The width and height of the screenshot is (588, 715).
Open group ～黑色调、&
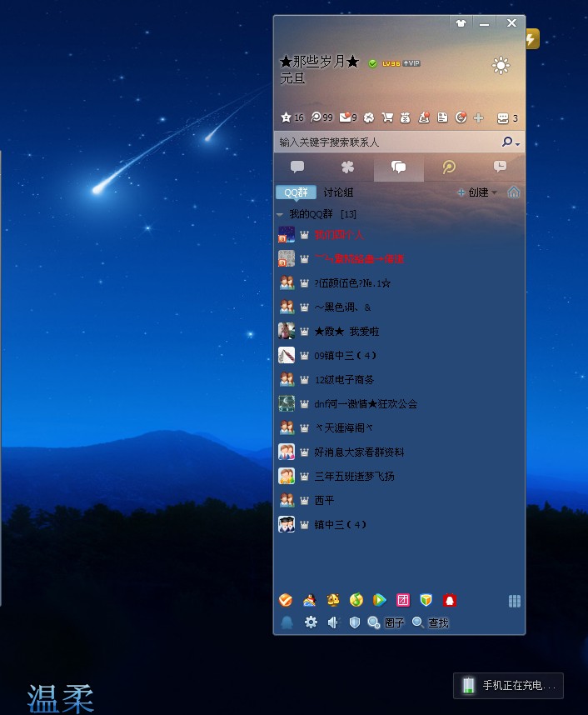click(399, 307)
